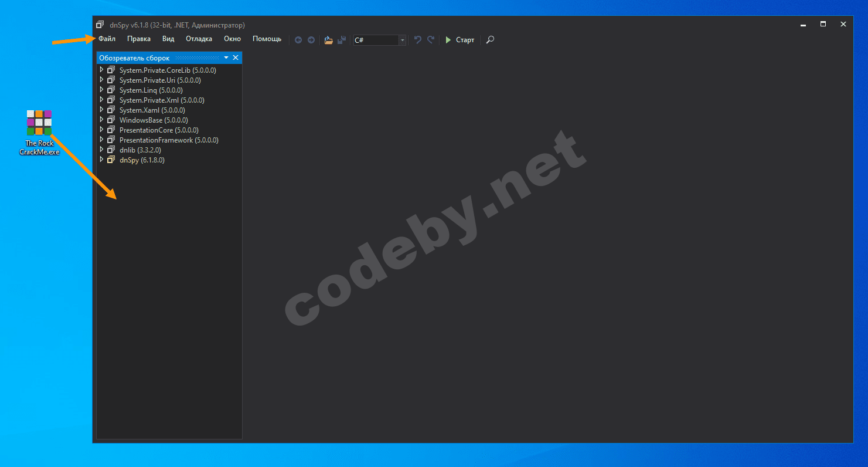Close the Обозреватель сборок panel
Viewport: 868px width, 467px height.
pos(236,57)
